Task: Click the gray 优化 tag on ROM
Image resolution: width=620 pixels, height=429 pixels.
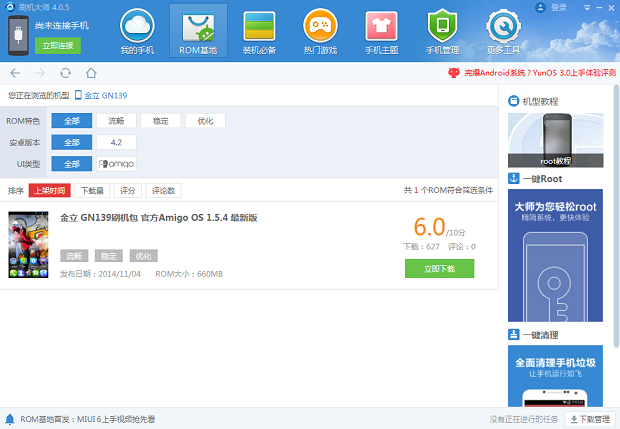Action: pos(144,256)
